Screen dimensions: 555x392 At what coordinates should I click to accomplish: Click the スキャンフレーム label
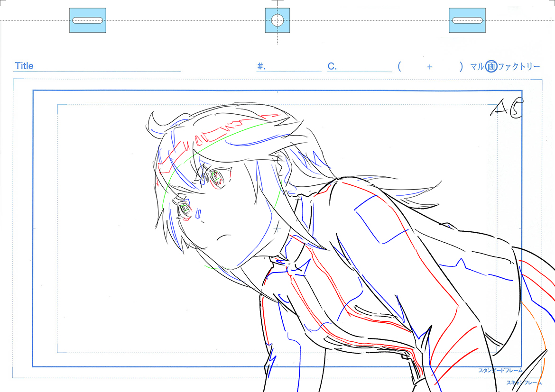point(524,383)
